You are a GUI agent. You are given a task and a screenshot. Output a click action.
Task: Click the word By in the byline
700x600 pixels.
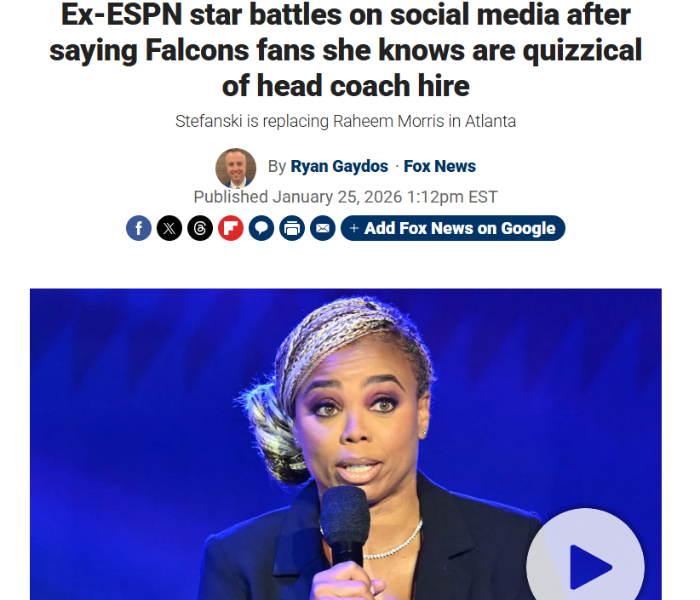[277, 167]
